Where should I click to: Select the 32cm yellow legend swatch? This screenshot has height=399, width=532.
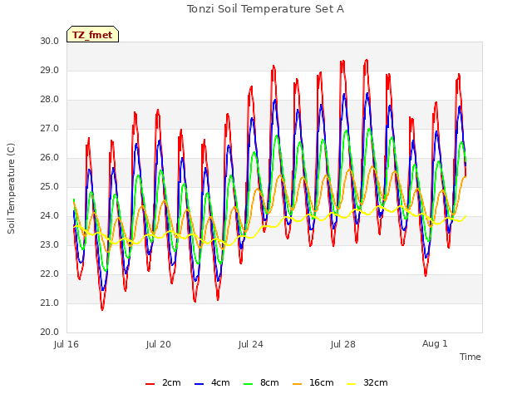[x=352, y=383]
